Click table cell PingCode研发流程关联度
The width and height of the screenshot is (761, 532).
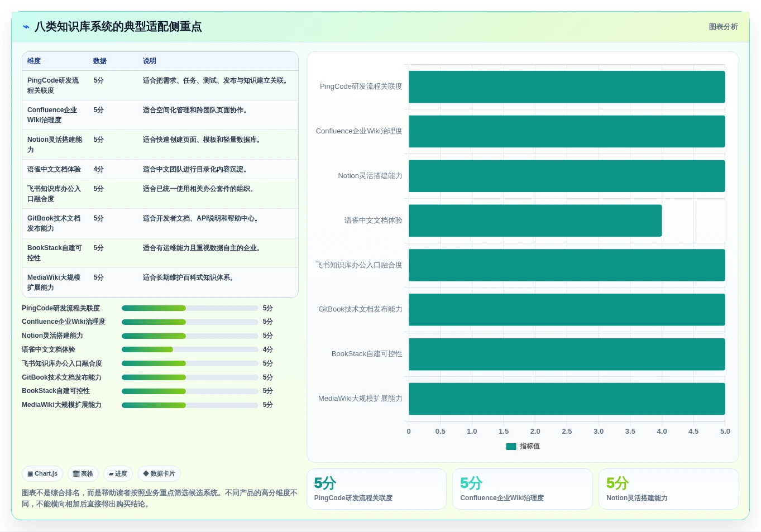[x=55, y=85]
